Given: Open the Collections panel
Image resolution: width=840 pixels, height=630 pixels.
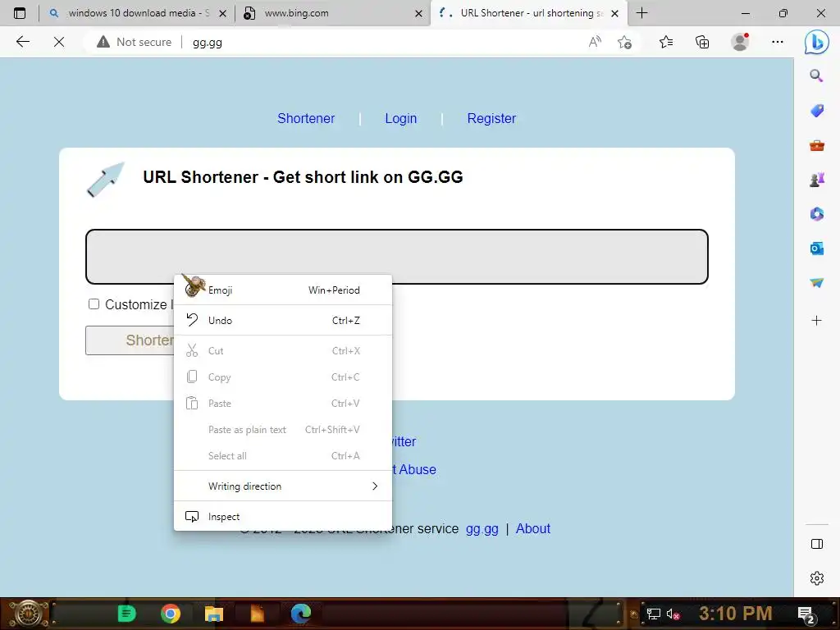Looking at the screenshot, I should (x=702, y=42).
